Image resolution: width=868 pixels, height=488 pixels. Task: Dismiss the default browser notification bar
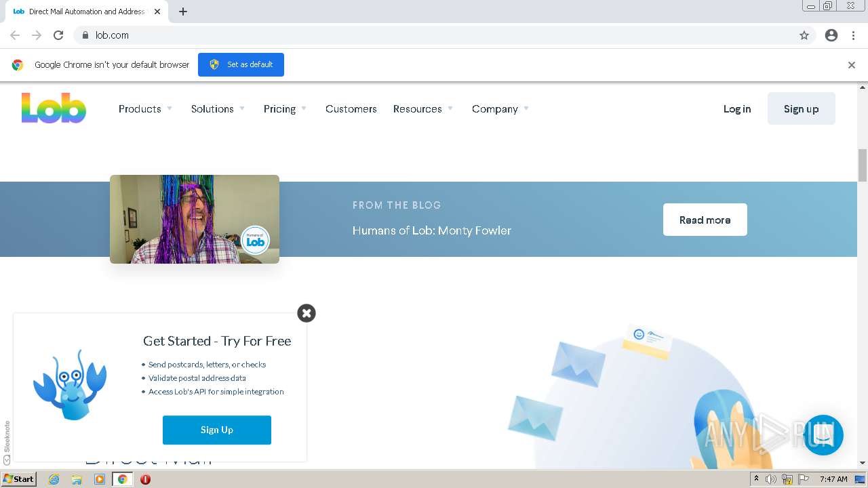click(x=852, y=65)
